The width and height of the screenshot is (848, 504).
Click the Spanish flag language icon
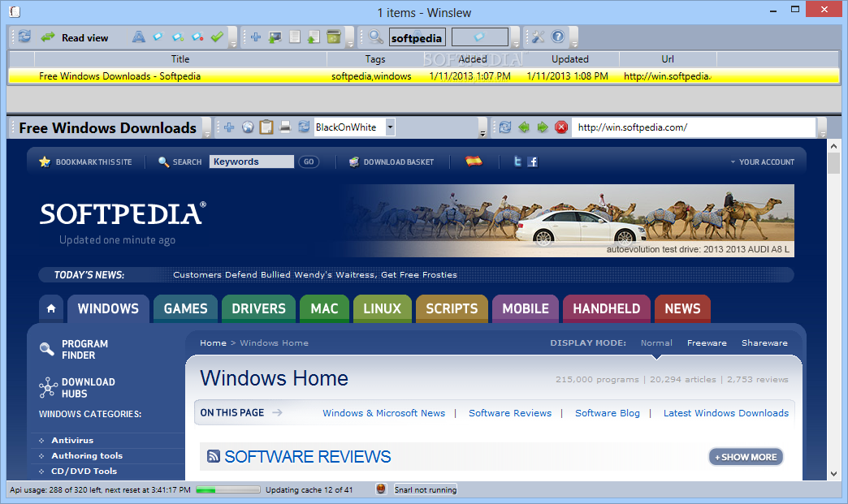pyautogui.click(x=474, y=161)
